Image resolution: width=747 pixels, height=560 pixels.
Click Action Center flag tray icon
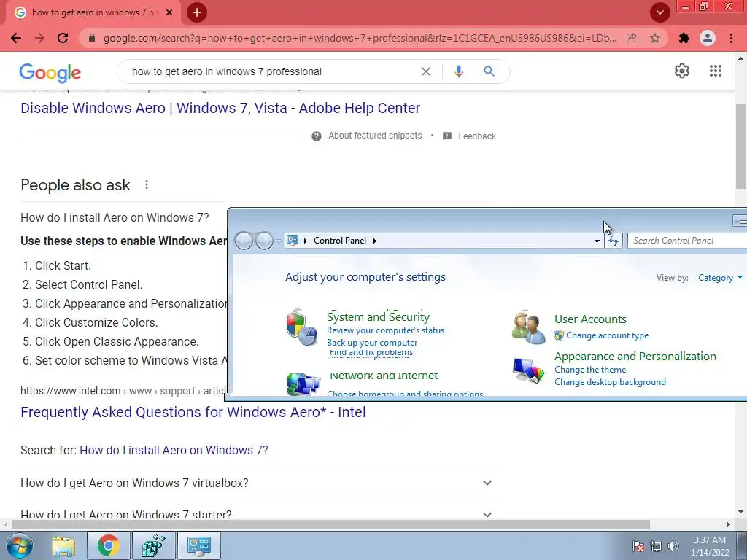(638, 545)
